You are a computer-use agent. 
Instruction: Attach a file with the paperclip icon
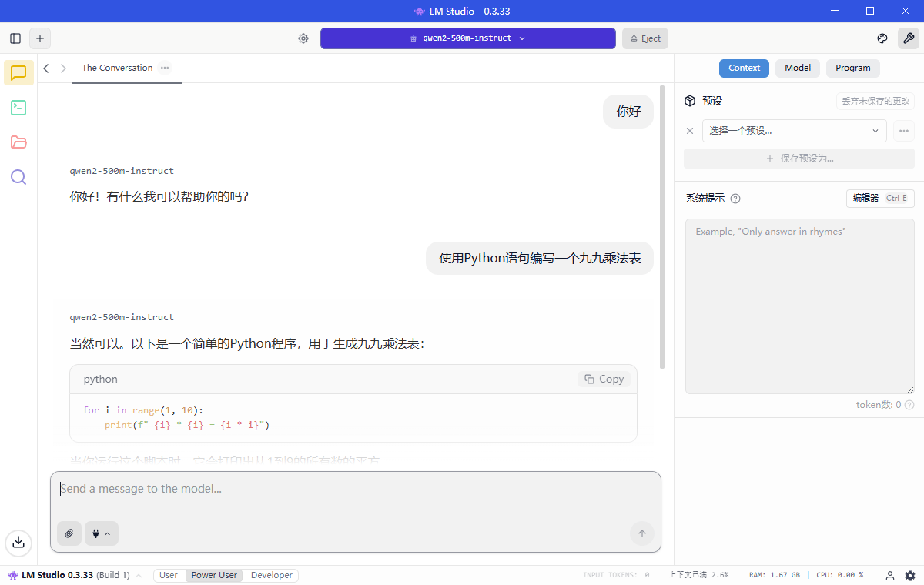[69, 533]
